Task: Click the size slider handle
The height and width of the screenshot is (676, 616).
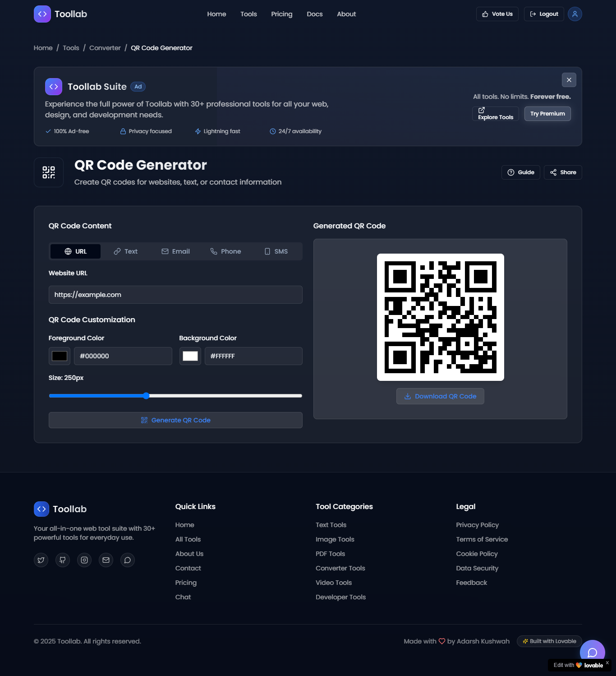Action: coord(146,396)
